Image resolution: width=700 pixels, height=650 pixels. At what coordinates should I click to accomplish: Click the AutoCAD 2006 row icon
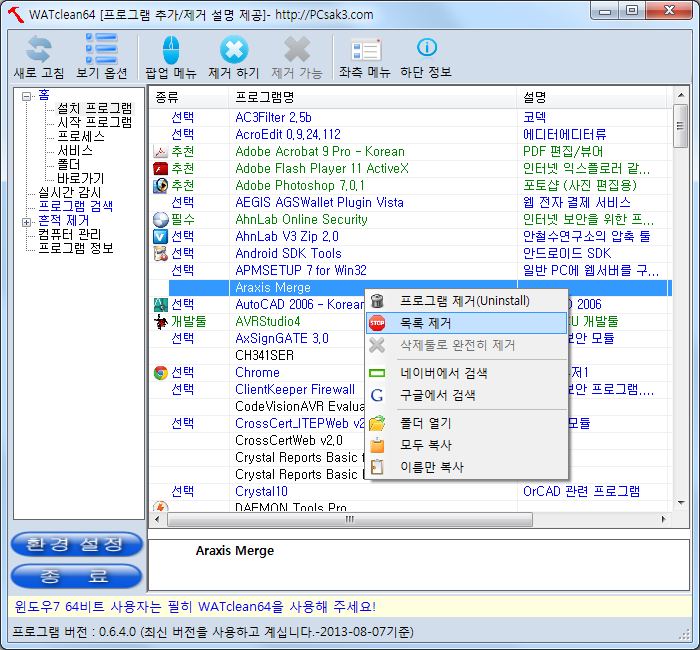point(160,304)
